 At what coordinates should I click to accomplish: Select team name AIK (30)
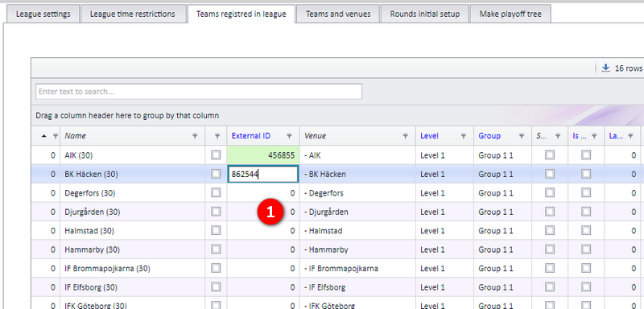coord(78,155)
